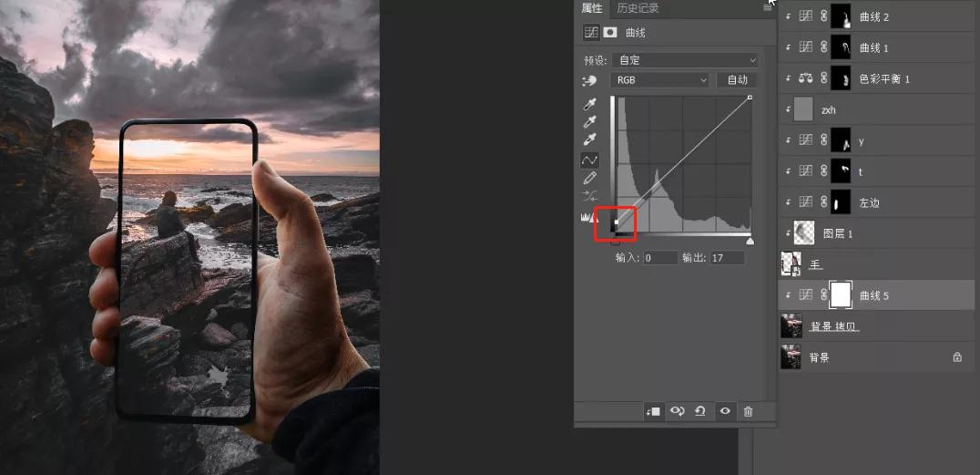Image resolution: width=980 pixels, height=475 pixels.
Task: Select the 曲线 5 white mask thumbnail
Action: [842, 294]
